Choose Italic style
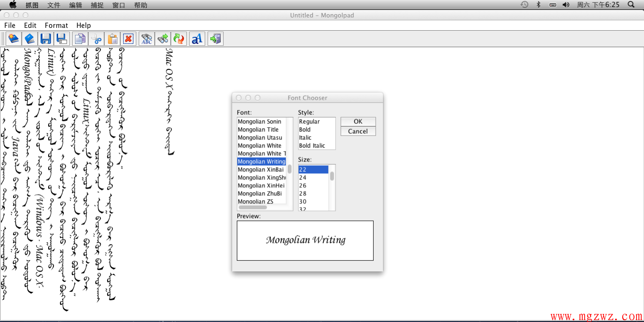This screenshot has width=644, height=322. 317,137
